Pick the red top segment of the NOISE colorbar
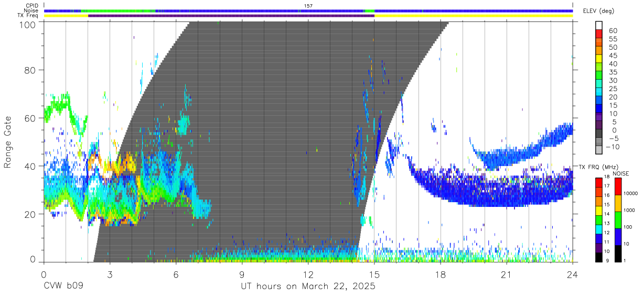Screen dimensions: 644x297 (619, 186)
